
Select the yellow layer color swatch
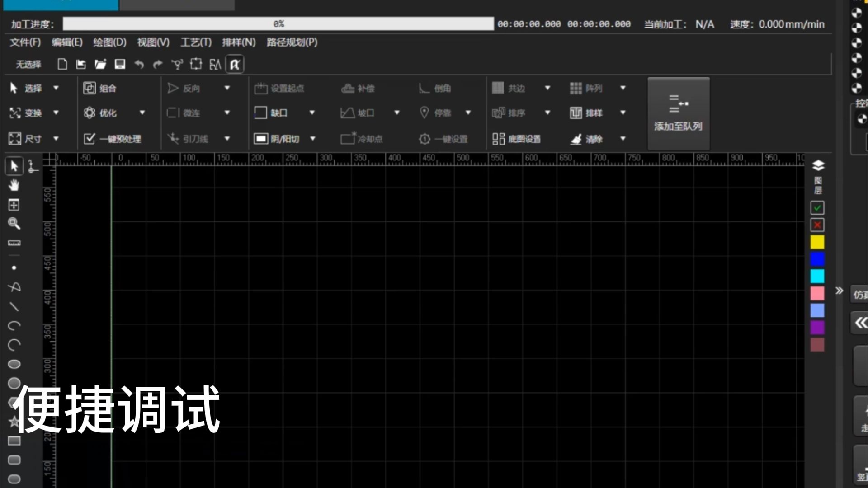(x=817, y=242)
